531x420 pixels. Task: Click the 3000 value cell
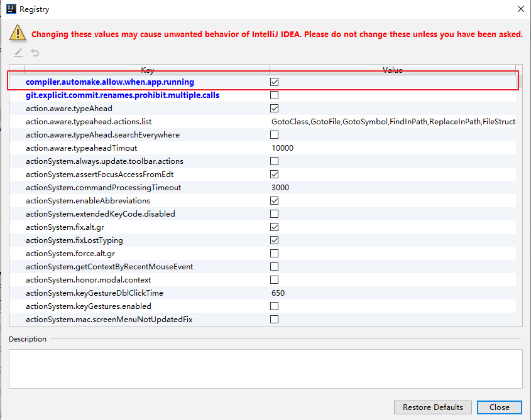tap(393, 188)
